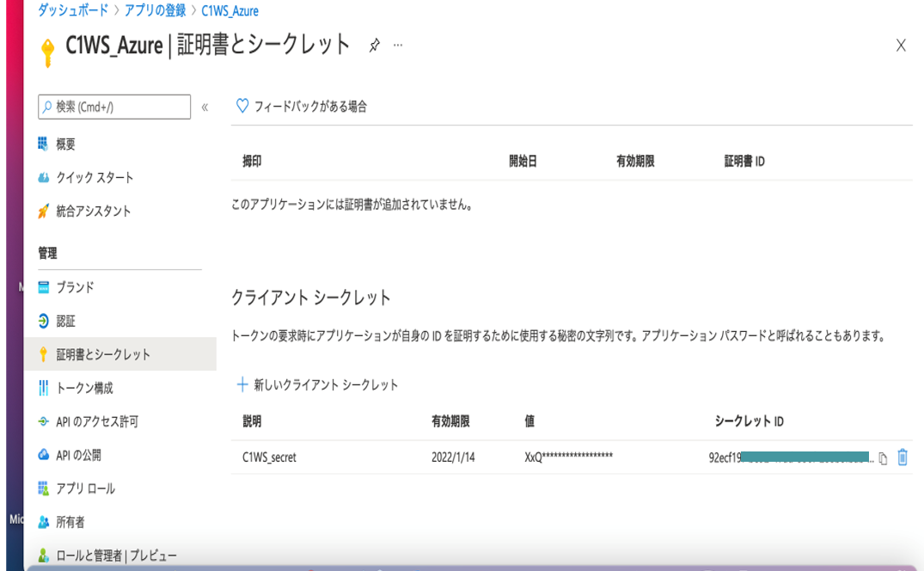Click the 開始日 column header
The width and height of the screenshot is (924, 571).
523,162
